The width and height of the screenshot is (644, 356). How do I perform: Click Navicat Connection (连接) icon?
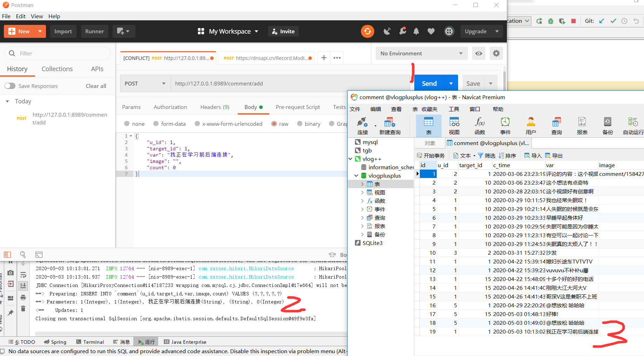pyautogui.click(x=362, y=126)
